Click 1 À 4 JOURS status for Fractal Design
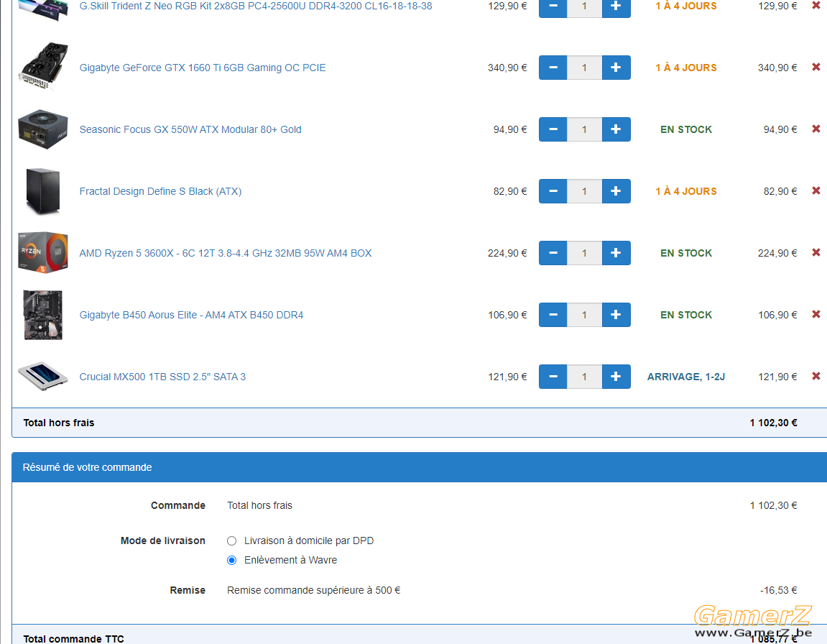 click(x=686, y=191)
